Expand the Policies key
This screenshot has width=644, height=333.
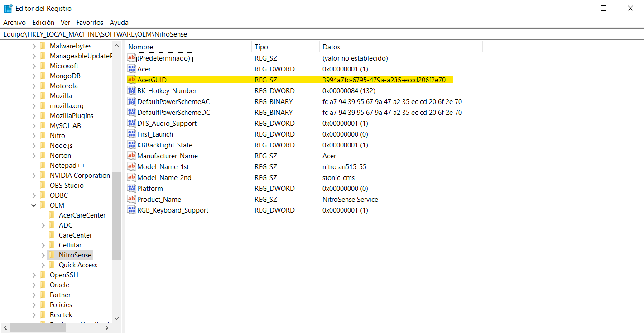tap(34, 304)
